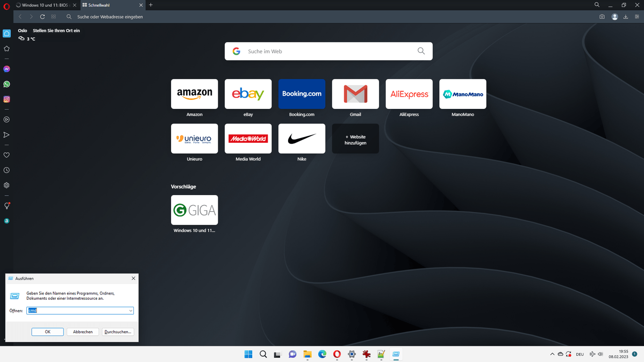
Task: Open the lightbulb tips icon with red dot
Action: [x=7, y=206]
